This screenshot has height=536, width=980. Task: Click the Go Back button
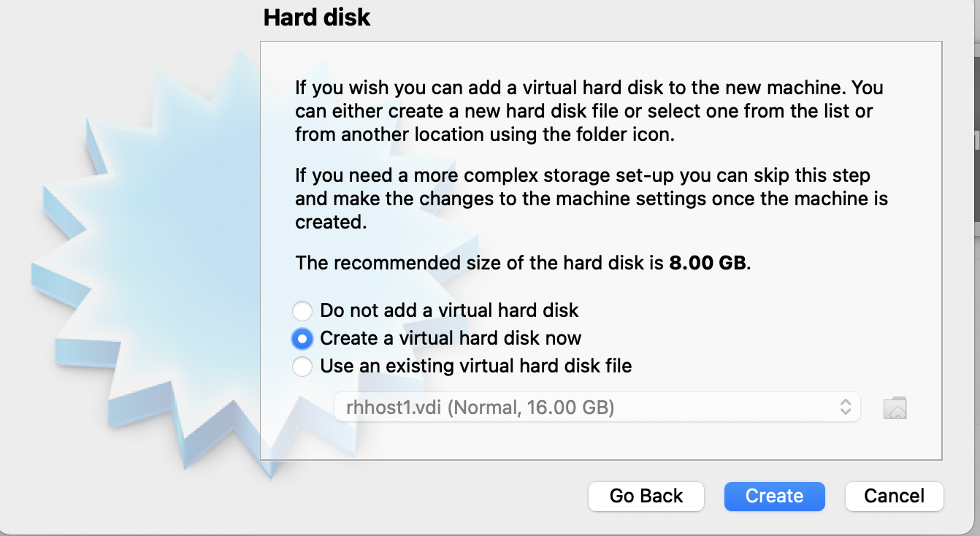click(646, 497)
